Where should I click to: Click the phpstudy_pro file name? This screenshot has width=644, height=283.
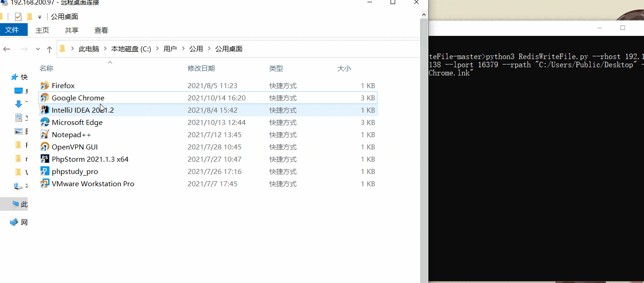pyautogui.click(x=75, y=171)
